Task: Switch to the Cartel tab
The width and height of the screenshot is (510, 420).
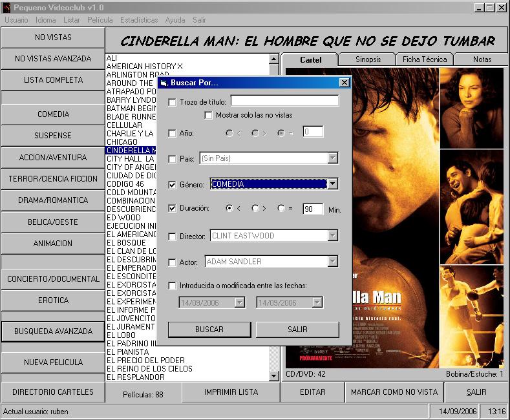Action: (x=310, y=60)
